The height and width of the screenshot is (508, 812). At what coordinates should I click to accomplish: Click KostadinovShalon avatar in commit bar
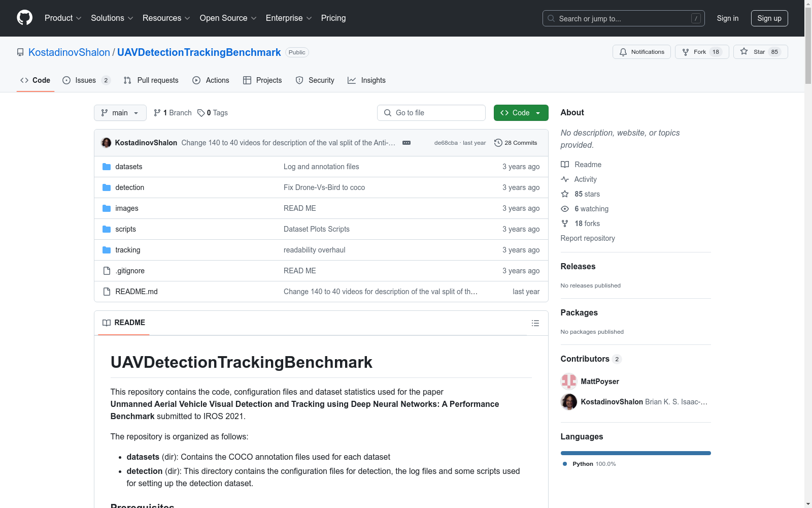(x=106, y=143)
